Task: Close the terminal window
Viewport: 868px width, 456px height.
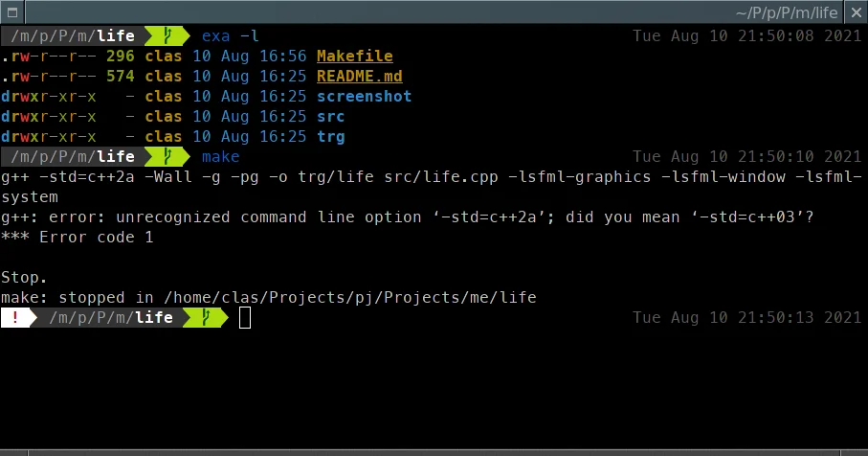Action: coord(856,12)
